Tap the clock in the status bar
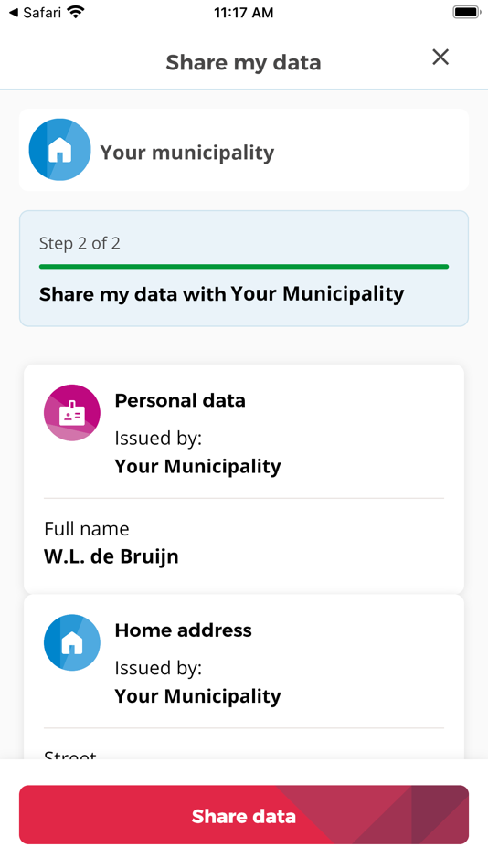The height and width of the screenshot is (868, 488). click(x=244, y=12)
